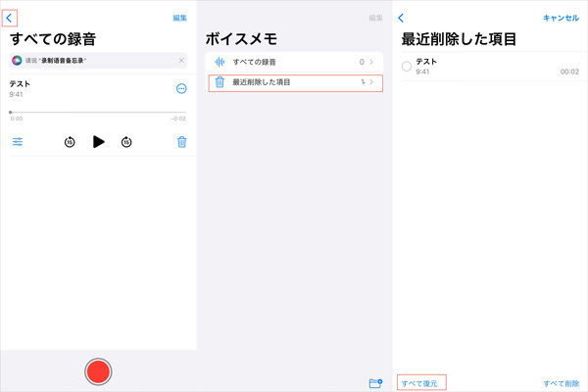
Task: Delete the テスト recording with trash icon
Action: click(x=182, y=142)
